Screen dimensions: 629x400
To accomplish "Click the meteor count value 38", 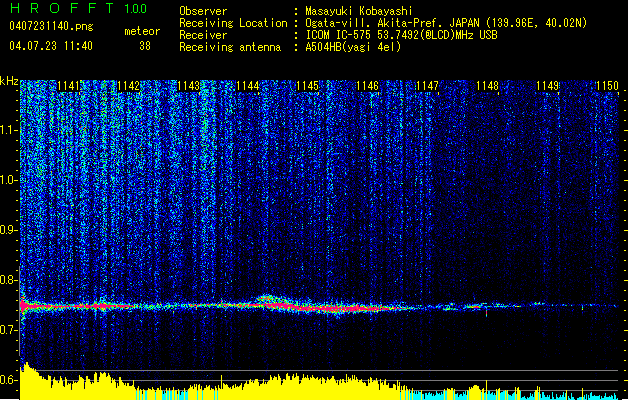I will pos(145,46).
